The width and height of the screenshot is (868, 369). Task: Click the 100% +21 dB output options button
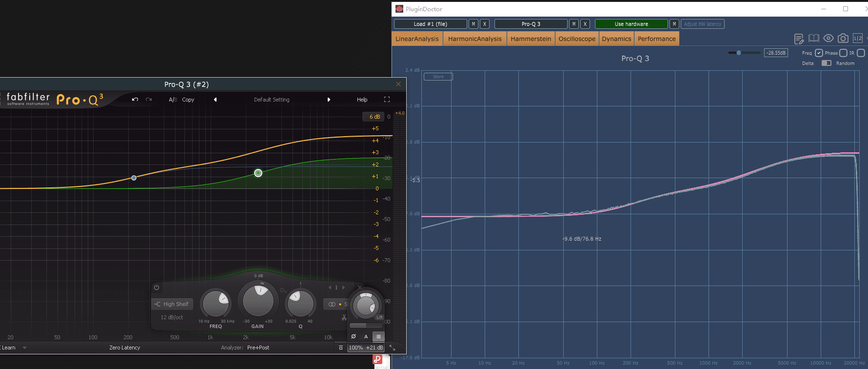click(366, 348)
